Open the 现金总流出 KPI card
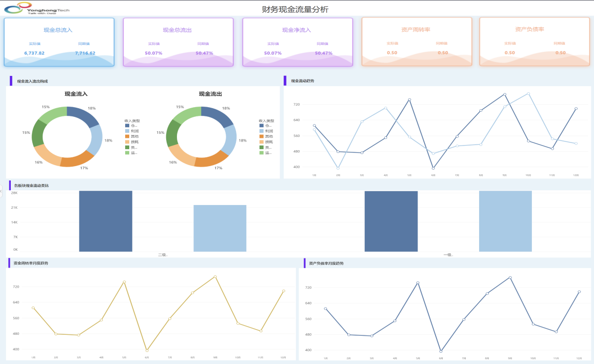This screenshot has width=594, height=364. 178,42
